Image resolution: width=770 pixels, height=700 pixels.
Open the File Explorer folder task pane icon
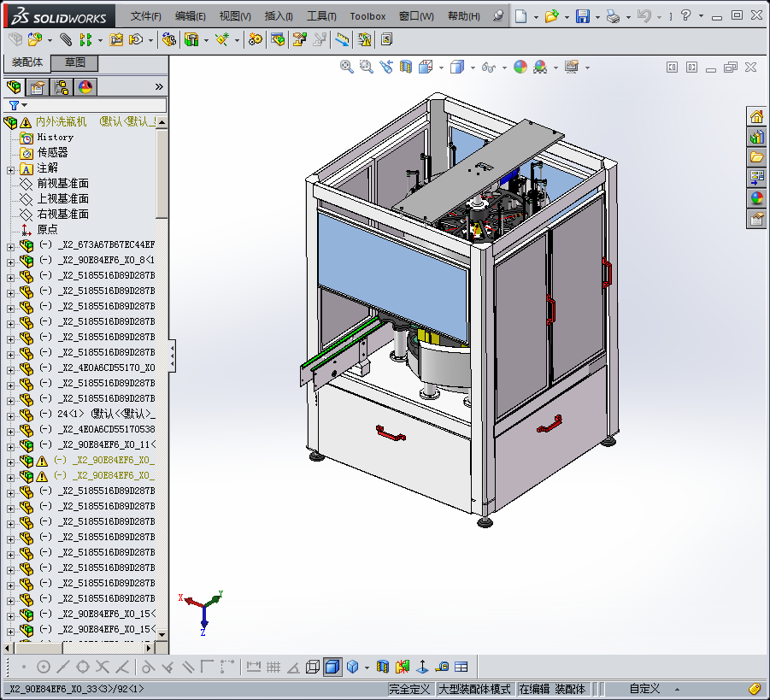[x=756, y=157]
